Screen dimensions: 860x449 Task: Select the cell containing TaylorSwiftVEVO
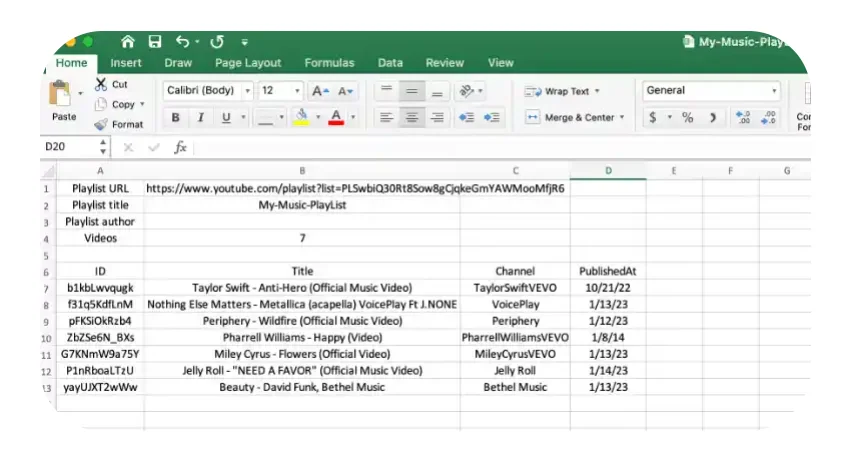tap(515, 288)
